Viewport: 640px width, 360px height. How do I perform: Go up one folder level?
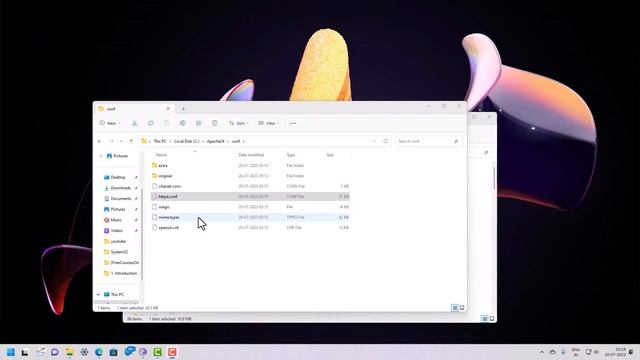[x=131, y=141]
